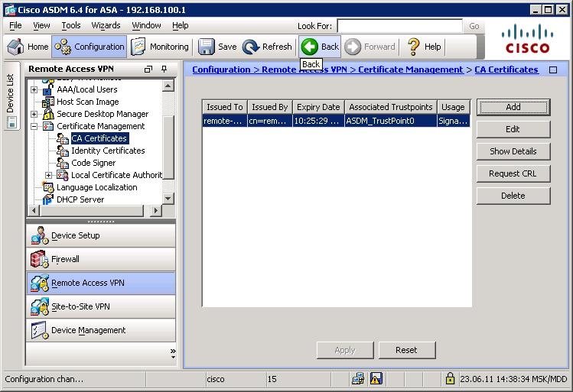
Task: Open the Device List side tab
Action: click(11, 96)
